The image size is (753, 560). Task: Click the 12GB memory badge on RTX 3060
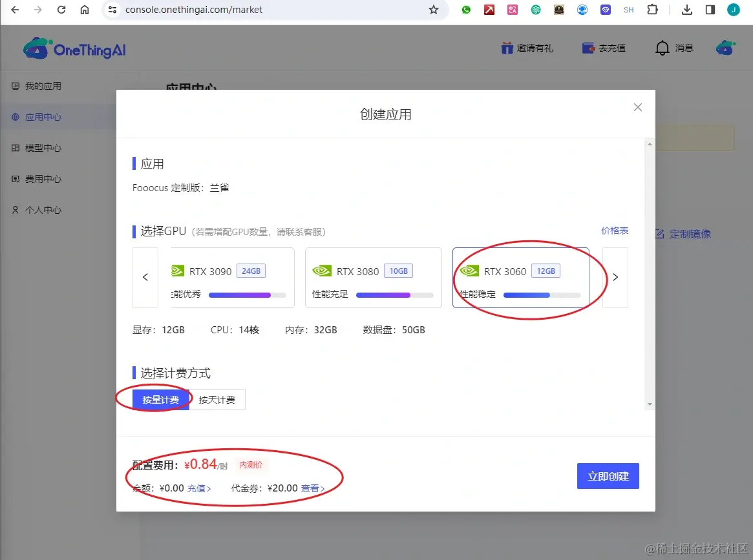click(546, 271)
